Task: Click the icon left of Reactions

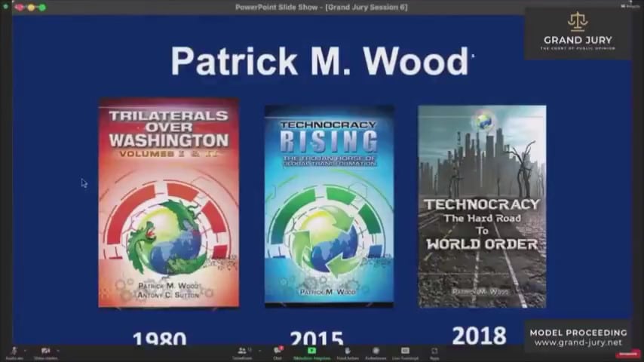Action: (x=347, y=351)
